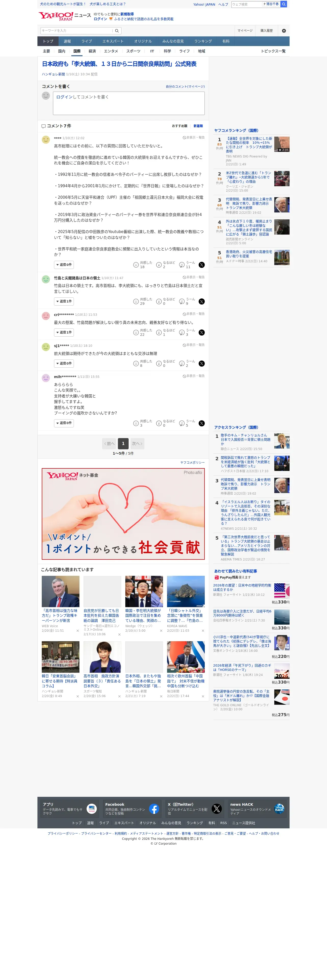
Task: Share the cri******** comment on X
Action: point(202,333)
